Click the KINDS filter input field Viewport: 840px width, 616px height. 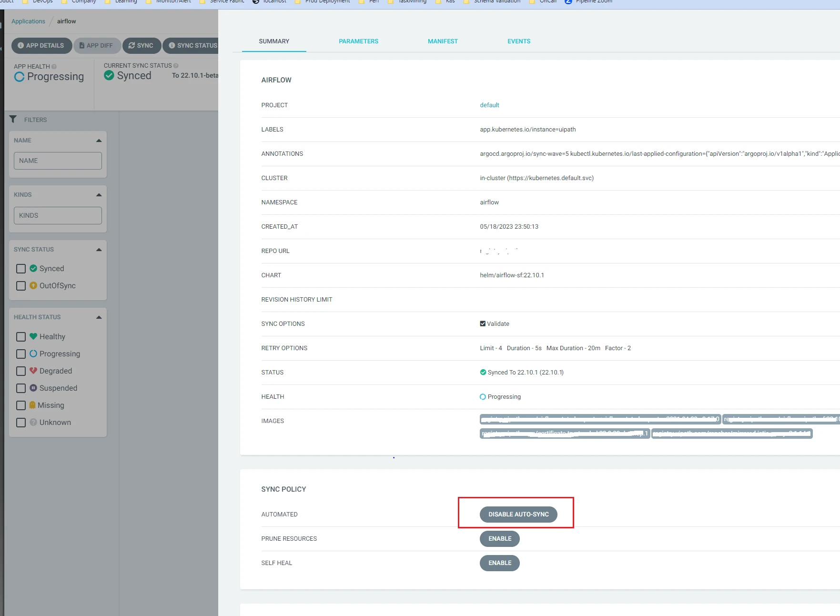click(x=58, y=216)
